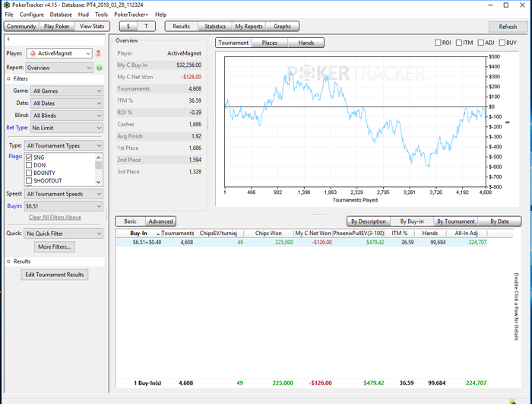Switch to the View Stats tab

coord(92,26)
